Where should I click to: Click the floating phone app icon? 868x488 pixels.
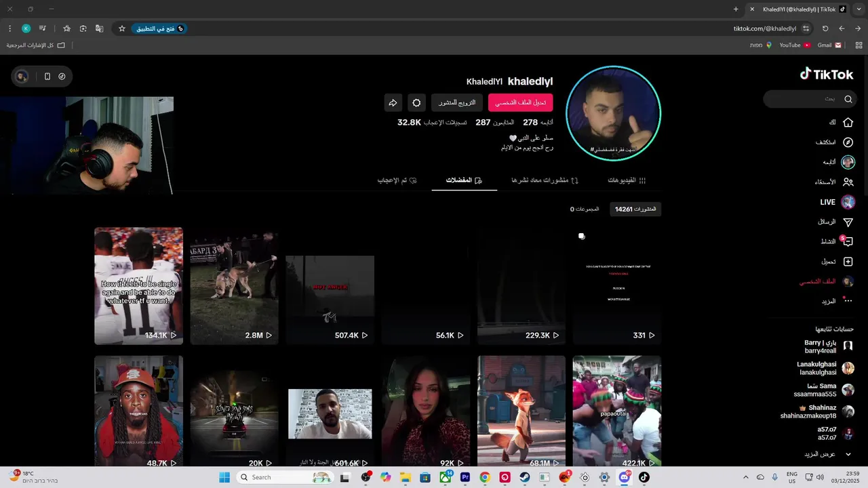pyautogui.click(x=47, y=77)
